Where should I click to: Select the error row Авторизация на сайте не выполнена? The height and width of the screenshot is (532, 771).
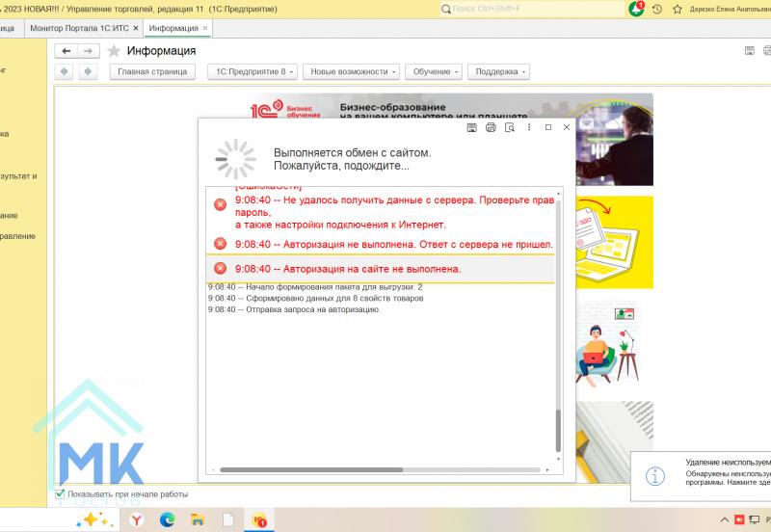coord(380,269)
